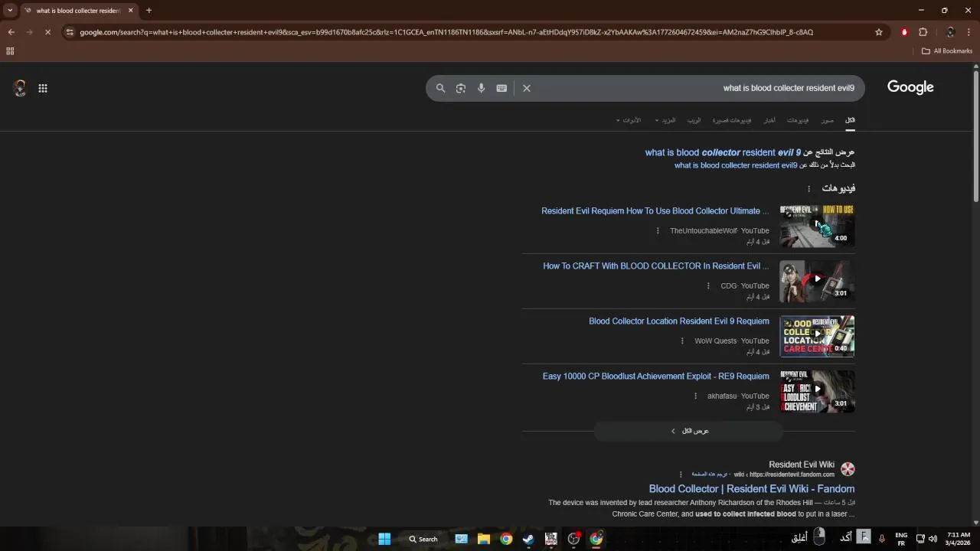Open Chrome extensions puzzle icon
Image resolution: width=980 pixels, height=551 pixels.
923,32
